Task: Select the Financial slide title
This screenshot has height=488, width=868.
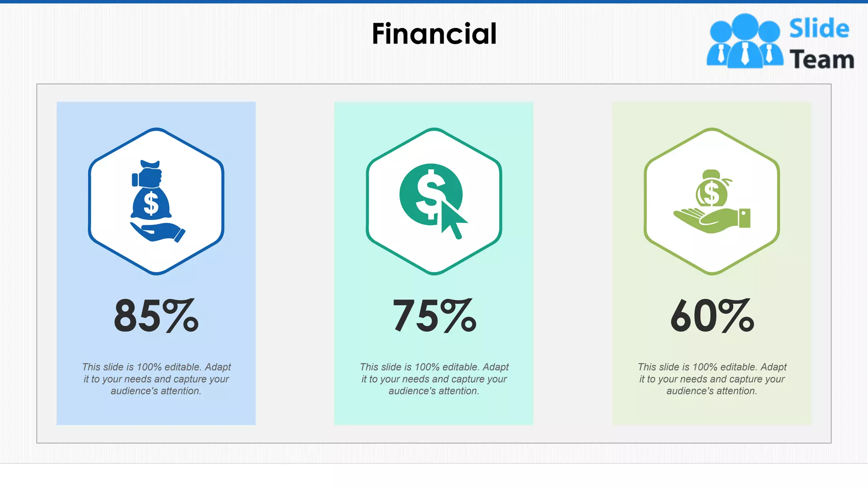Action: click(x=434, y=33)
